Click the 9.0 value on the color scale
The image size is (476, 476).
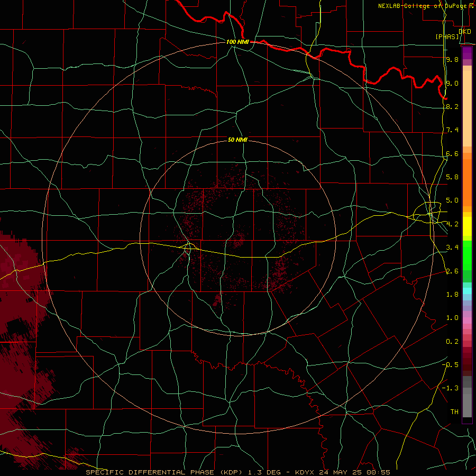[x=452, y=83]
